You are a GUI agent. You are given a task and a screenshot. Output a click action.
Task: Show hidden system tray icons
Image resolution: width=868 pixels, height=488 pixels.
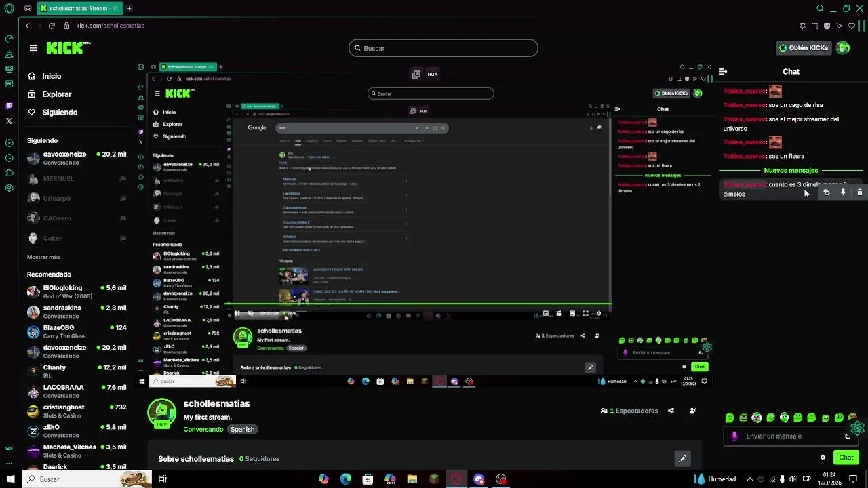pyautogui.click(x=749, y=479)
